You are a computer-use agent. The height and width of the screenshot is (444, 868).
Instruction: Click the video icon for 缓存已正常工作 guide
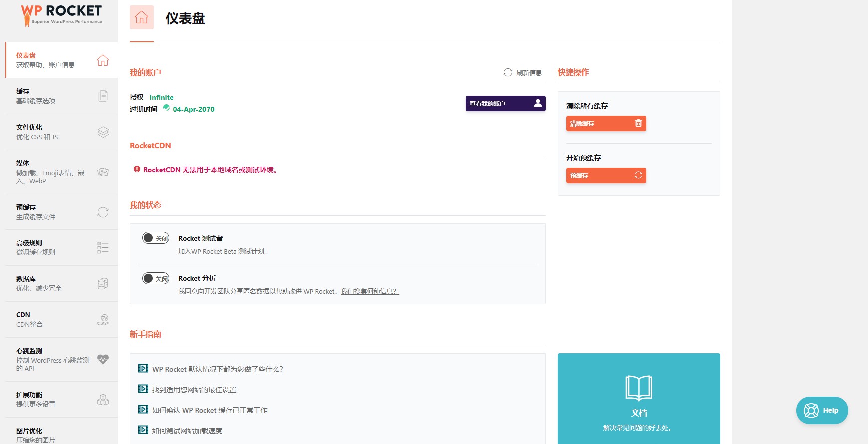pyautogui.click(x=143, y=410)
